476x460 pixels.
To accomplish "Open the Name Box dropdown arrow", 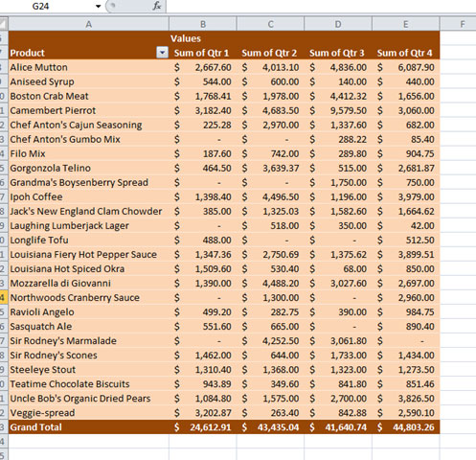I will (x=98, y=6).
